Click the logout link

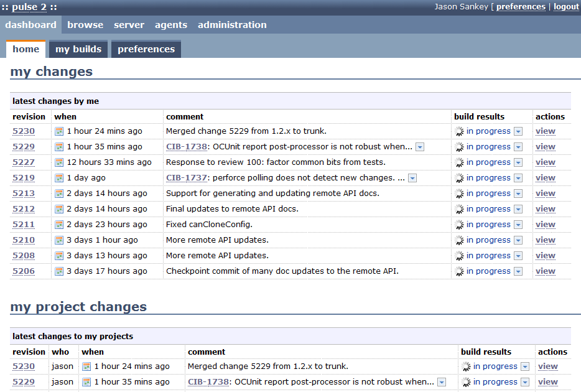(x=566, y=7)
